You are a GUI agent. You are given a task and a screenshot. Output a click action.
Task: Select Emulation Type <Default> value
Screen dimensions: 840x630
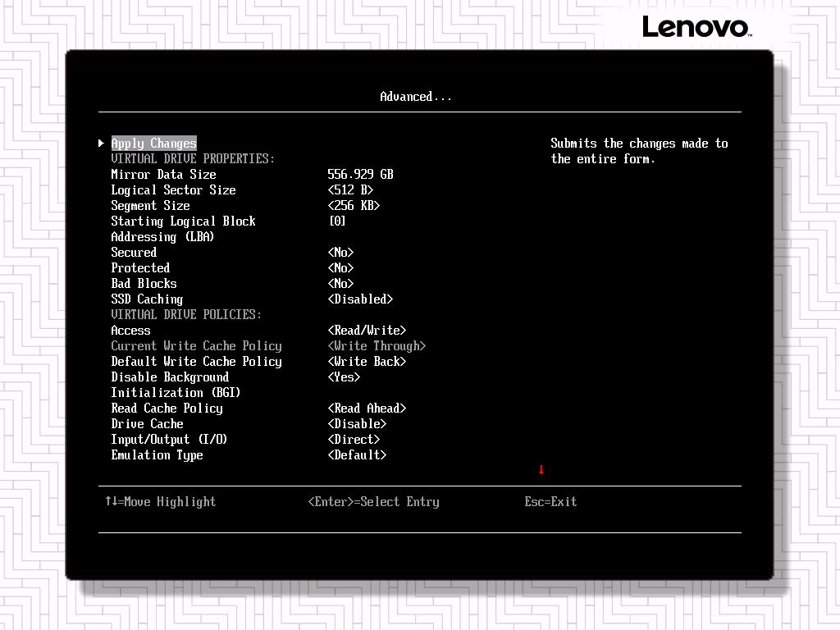357,455
